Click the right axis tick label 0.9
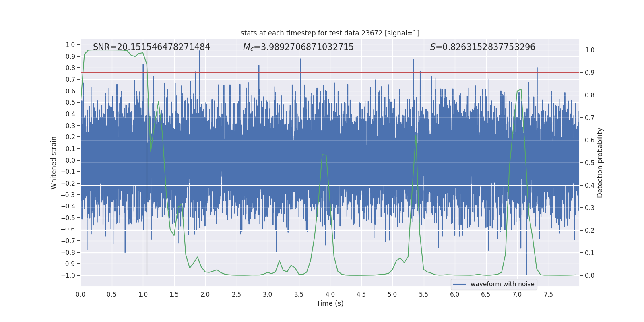Image resolution: width=644 pixels, height=322 pixels. pos(590,72)
